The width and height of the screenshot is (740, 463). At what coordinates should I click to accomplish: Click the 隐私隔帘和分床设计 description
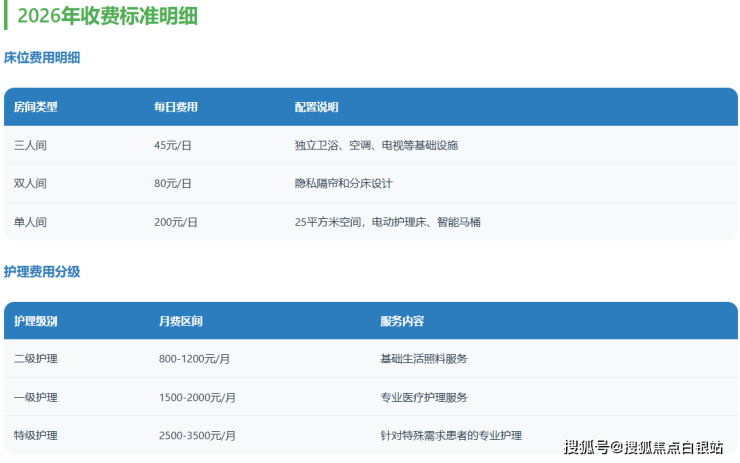point(343,184)
